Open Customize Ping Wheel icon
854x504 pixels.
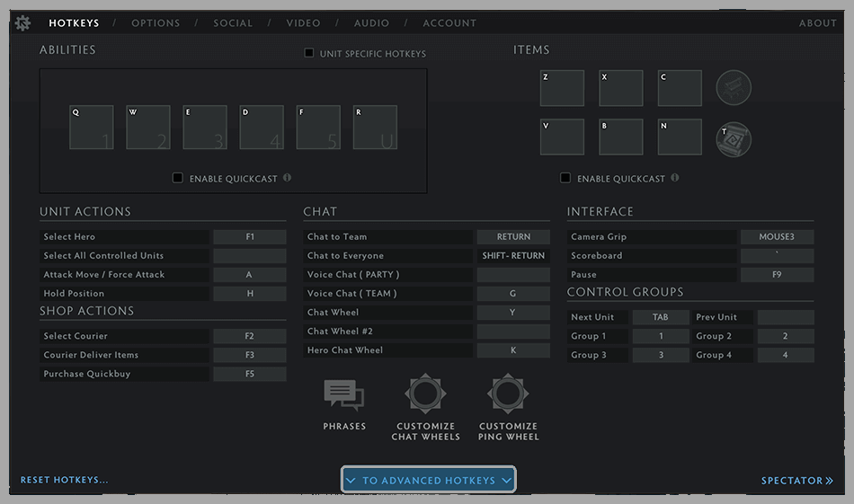point(508,393)
